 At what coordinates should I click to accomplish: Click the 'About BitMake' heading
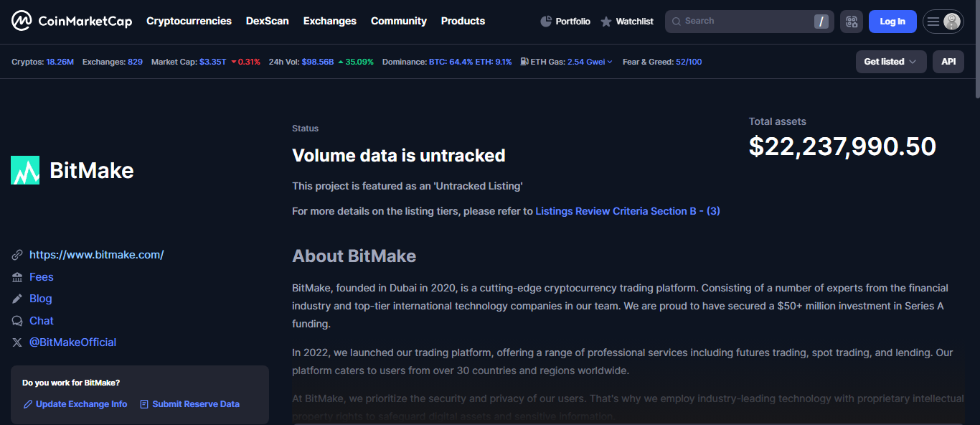click(354, 256)
